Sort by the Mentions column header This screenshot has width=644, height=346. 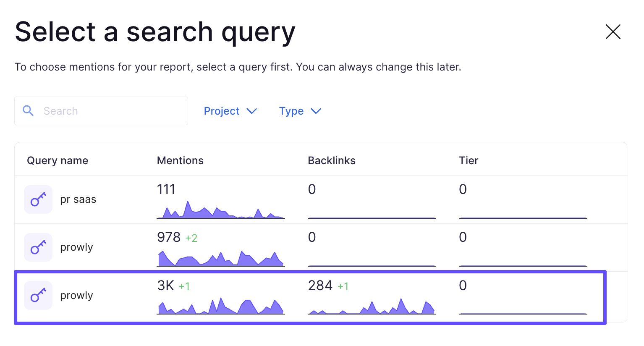(180, 160)
